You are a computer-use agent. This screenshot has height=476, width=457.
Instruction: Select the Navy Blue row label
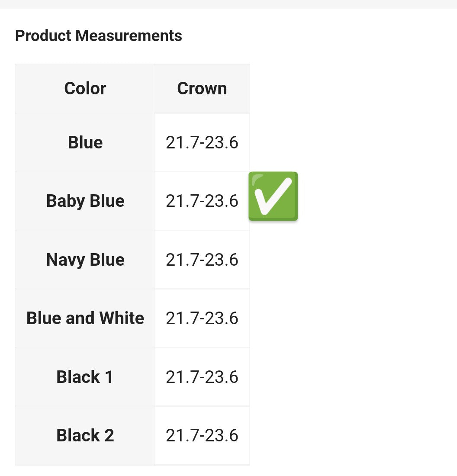click(x=85, y=260)
